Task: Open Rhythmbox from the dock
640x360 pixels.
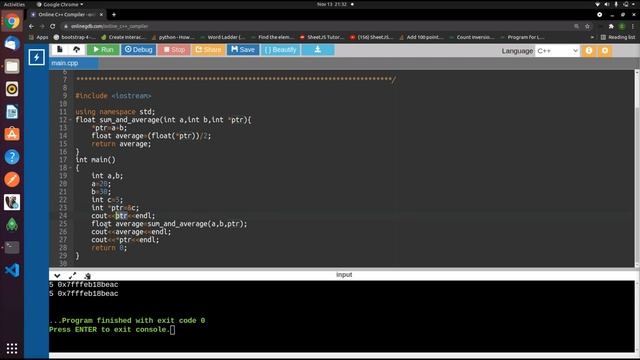Action: point(12,89)
